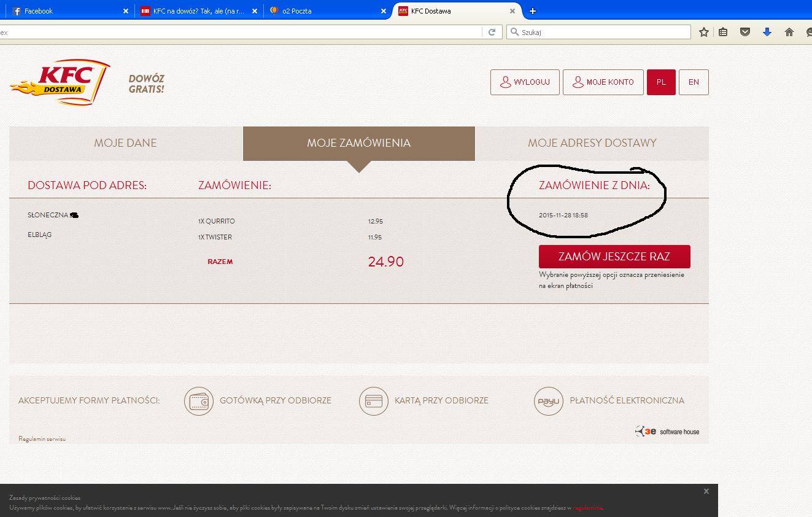Go to the browser home page icon
812x517 pixels.
coord(789,32)
